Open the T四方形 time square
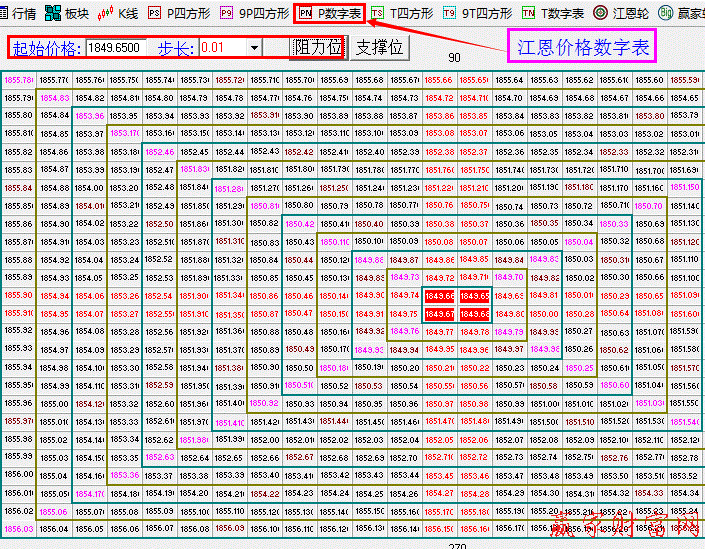 [403, 13]
